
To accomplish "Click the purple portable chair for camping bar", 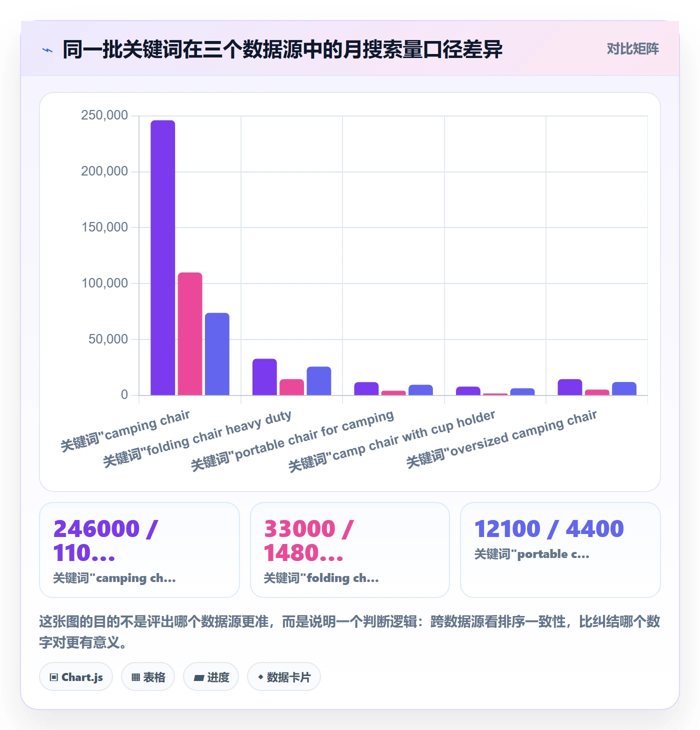I will (366, 389).
